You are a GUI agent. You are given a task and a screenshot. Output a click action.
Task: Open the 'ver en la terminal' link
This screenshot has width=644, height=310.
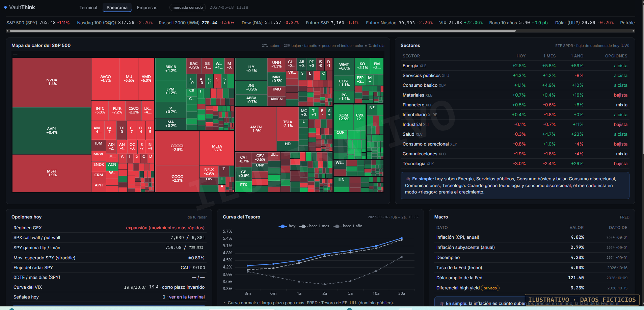tap(187, 297)
